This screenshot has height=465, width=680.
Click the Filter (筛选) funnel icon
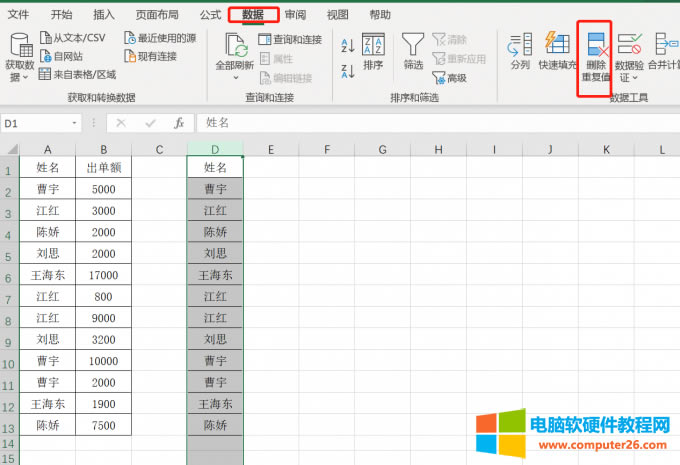(413, 50)
